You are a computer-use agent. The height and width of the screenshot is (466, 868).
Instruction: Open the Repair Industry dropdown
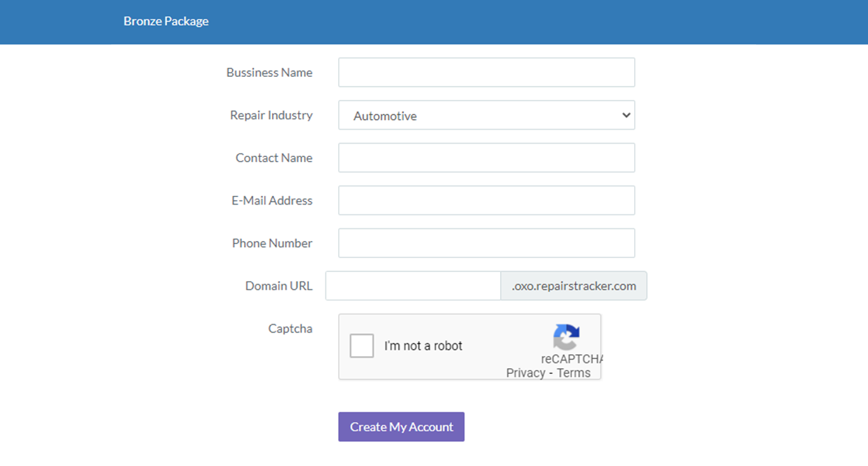[486, 115]
